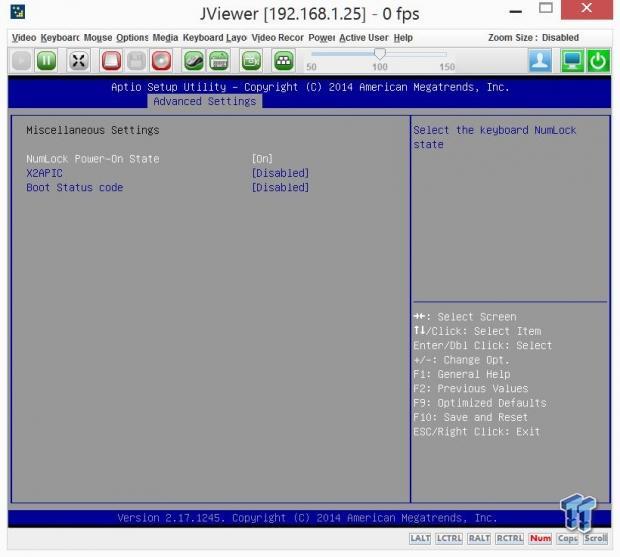Click the green monitor server icon
Image resolution: width=620 pixels, height=557 pixels.
tap(573, 60)
